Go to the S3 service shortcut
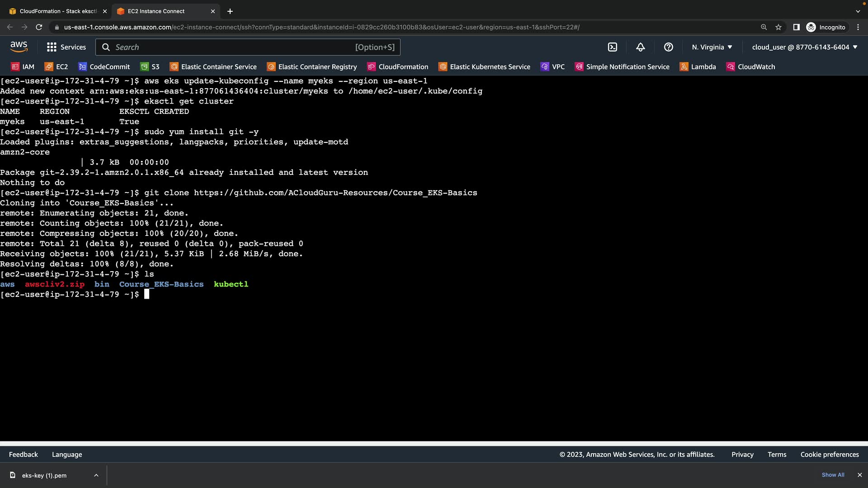868x488 pixels. (x=150, y=67)
